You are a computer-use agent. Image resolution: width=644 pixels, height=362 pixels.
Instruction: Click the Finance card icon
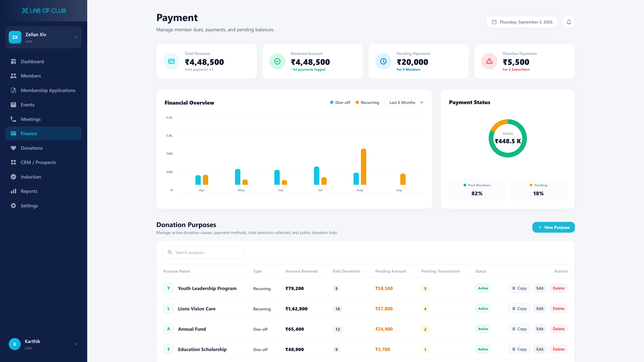point(14,134)
